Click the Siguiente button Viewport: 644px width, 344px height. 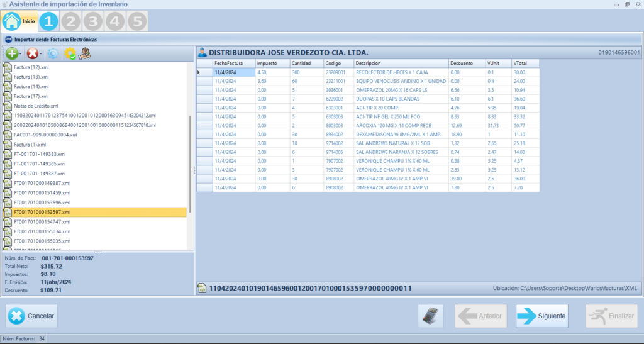pos(542,316)
